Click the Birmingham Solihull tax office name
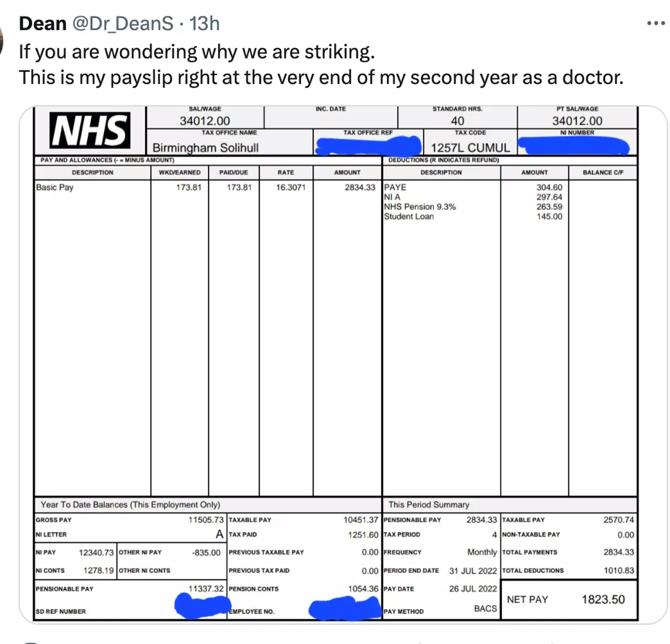 pyautogui.click(x=205, y=147)
